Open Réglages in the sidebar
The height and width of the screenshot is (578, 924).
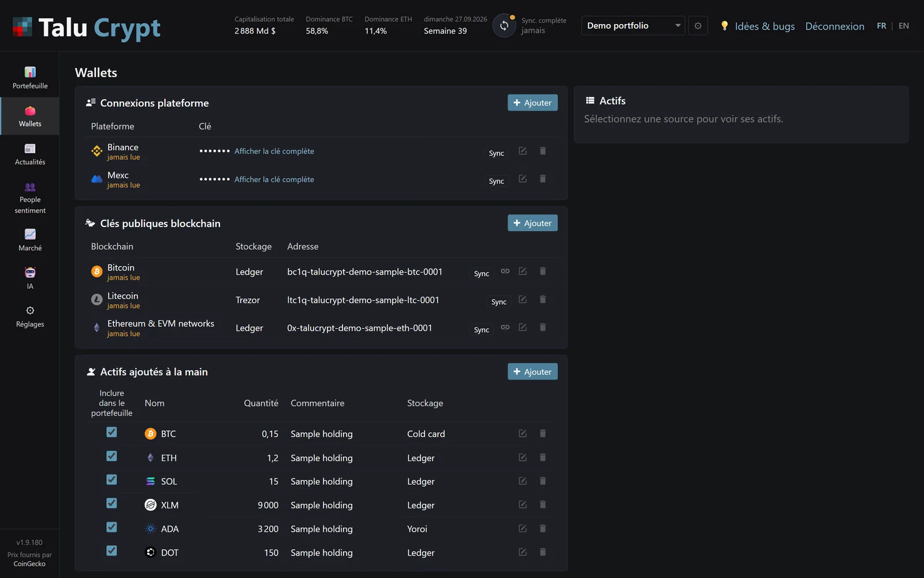tap(30, 317)
